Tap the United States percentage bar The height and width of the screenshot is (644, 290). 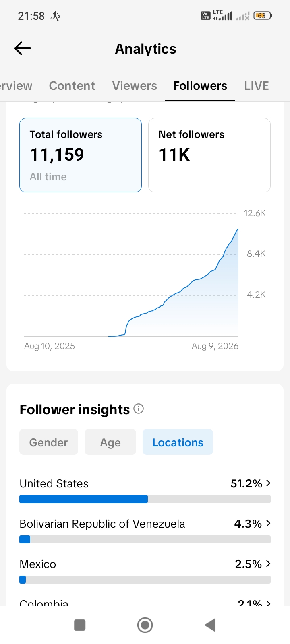pyautogui.click(x=145, y=499)
